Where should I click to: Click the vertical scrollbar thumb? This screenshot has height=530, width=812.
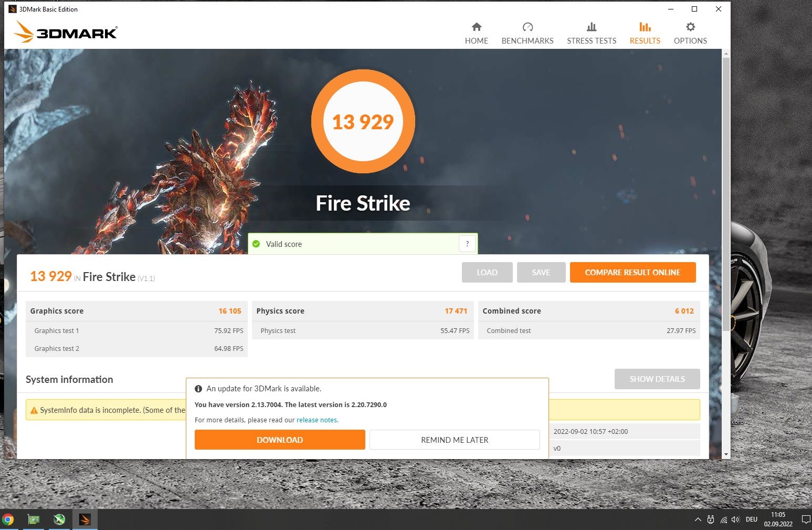point(726,194)
